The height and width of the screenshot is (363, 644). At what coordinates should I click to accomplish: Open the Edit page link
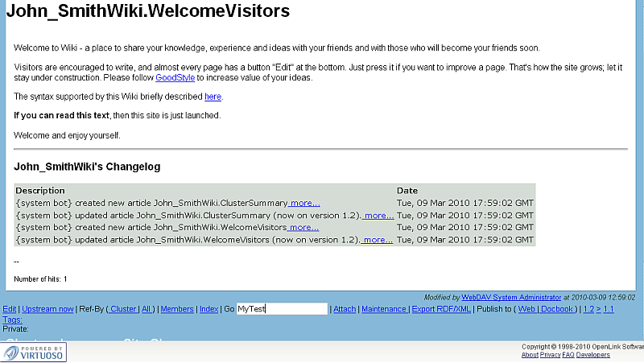[x=9, y=309]
